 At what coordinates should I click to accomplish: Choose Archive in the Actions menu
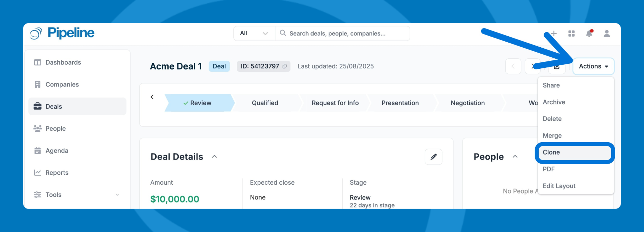tap(554, 102)
